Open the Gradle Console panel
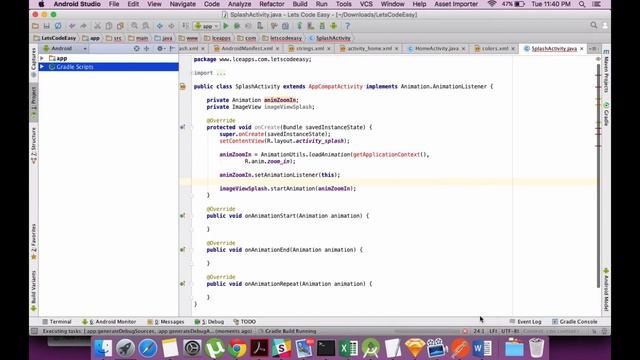This screenshot has height=360, width=640. (x=574, y=322)
